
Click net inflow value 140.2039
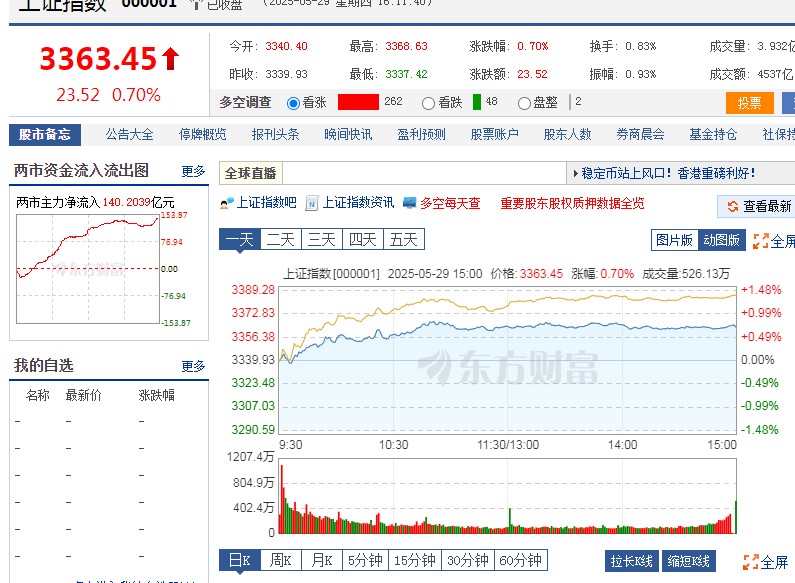coord(126,202)
